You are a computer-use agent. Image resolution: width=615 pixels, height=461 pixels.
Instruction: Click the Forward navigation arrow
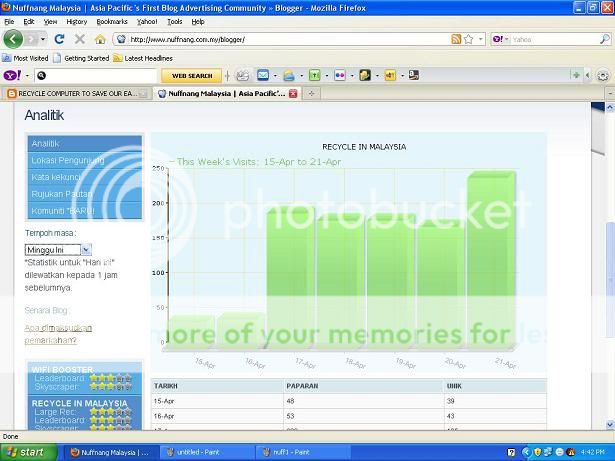(x=31, y=39)
